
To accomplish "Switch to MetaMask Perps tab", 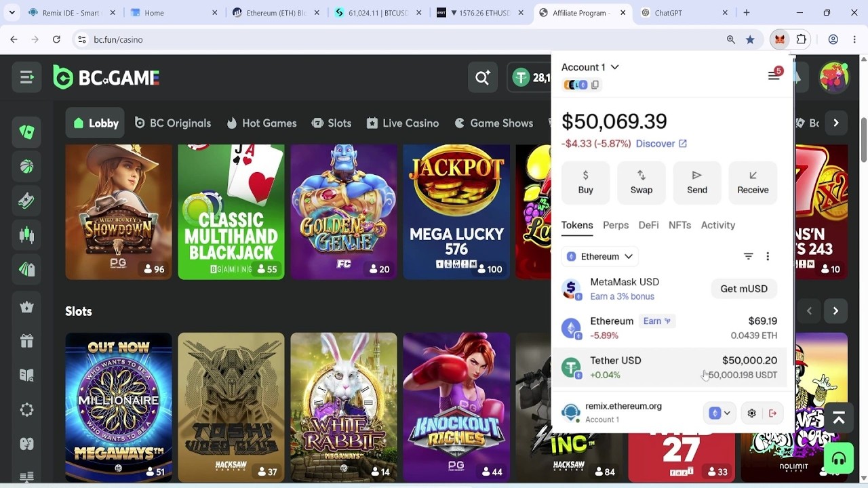I will 616,225.
